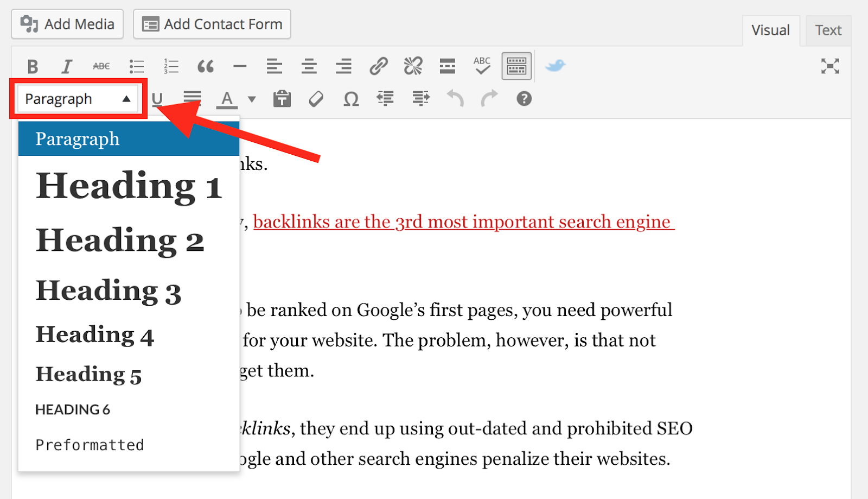
Task: Apply italic formatting
Action: (66, 66)
